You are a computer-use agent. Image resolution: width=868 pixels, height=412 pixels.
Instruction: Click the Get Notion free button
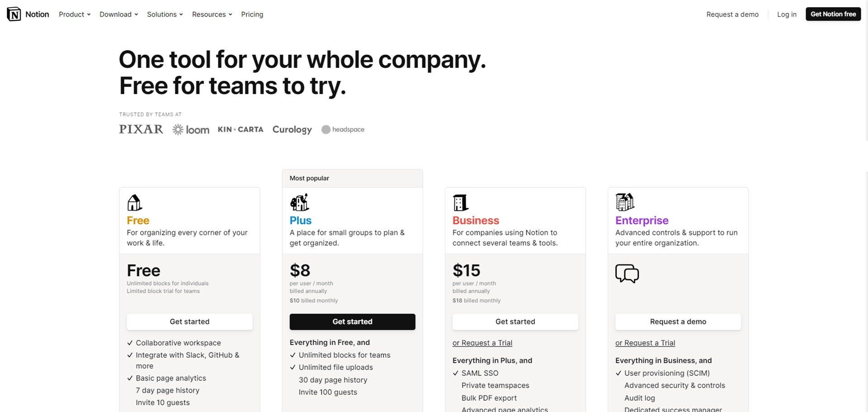click(833, 14)
